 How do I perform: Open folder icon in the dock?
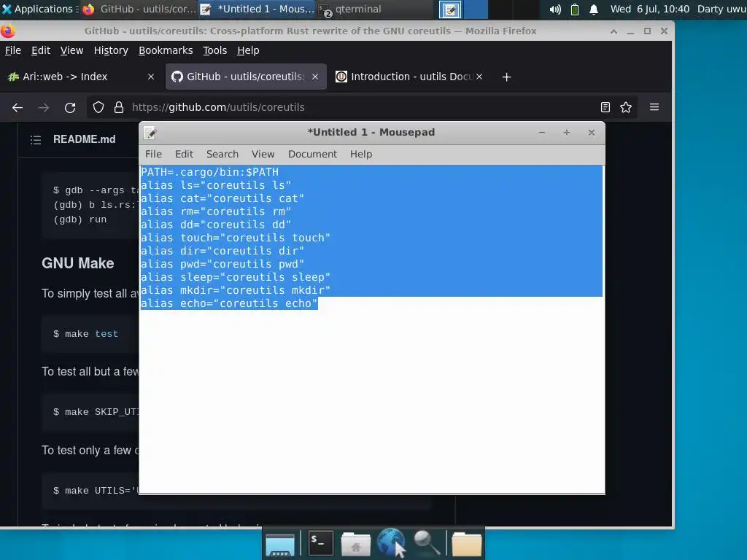pos(466,544)
